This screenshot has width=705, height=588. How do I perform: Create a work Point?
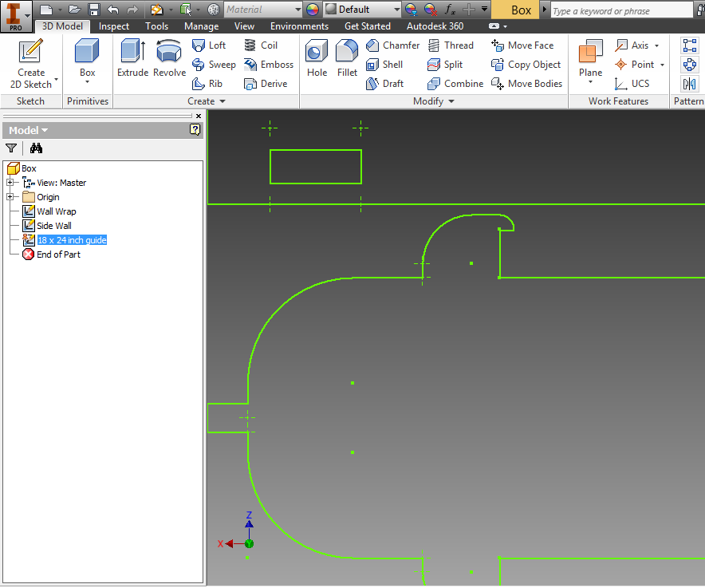634,65
